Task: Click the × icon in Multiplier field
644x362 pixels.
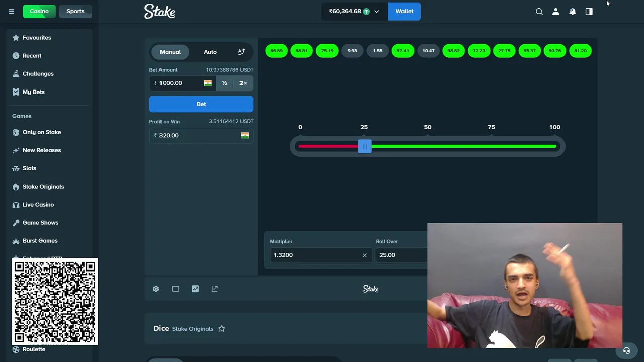Action: [x=365, y=255]
